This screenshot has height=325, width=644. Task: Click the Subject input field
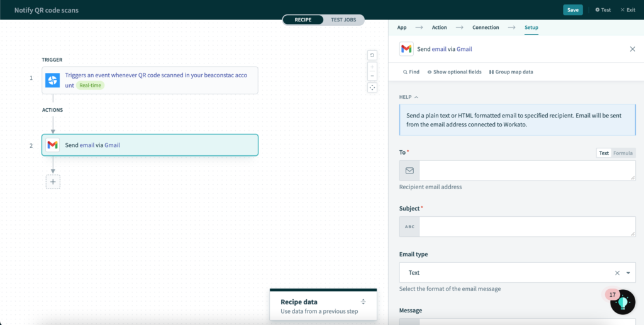527,226
